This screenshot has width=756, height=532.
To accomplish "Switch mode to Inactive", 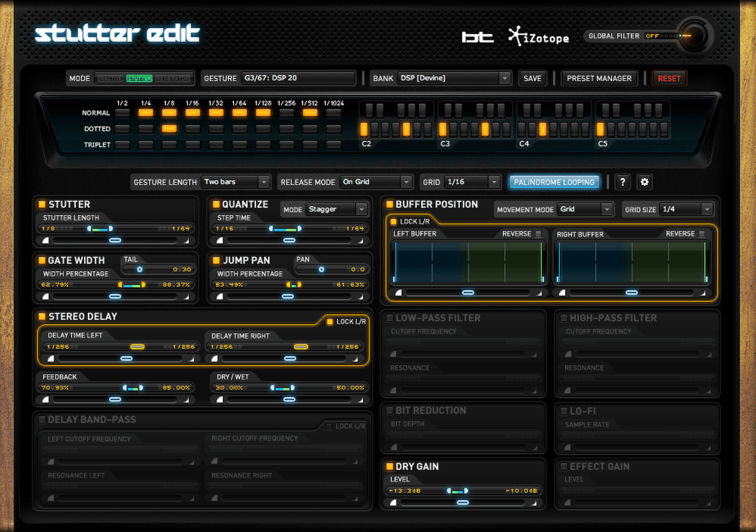I will pyautogui.click(x=110, y=78).
